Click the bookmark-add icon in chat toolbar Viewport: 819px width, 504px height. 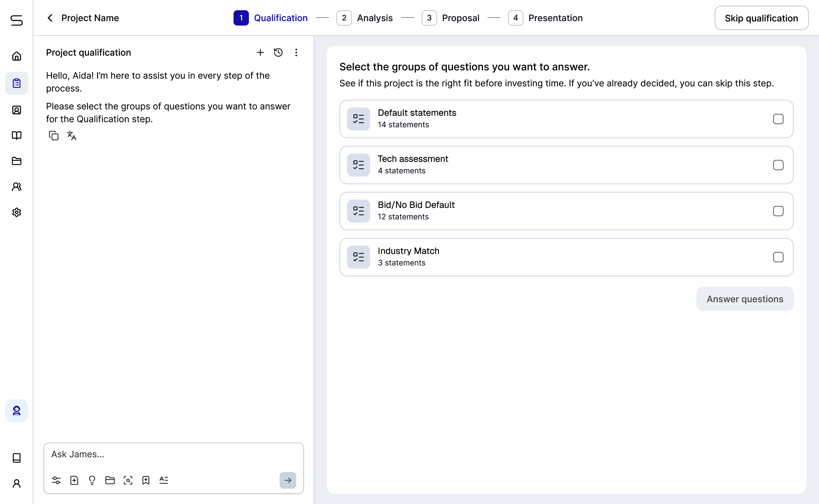tap(146, 480)
